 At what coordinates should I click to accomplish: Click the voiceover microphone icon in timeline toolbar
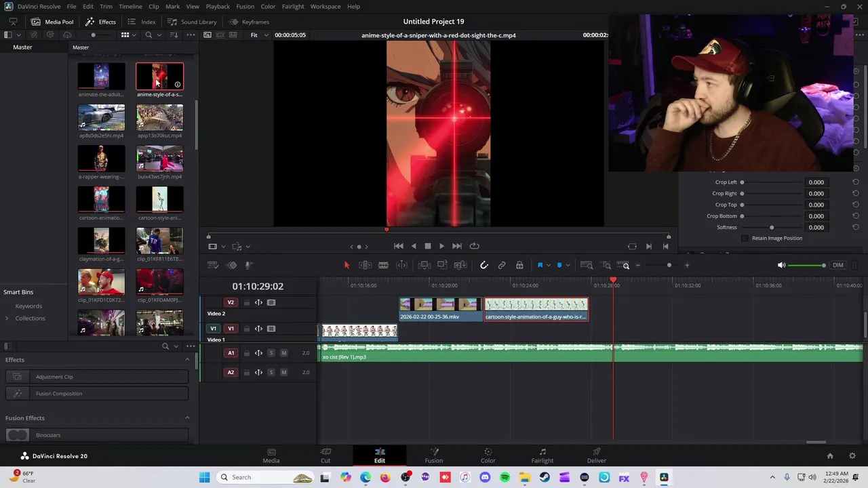[x=249, y=265]
